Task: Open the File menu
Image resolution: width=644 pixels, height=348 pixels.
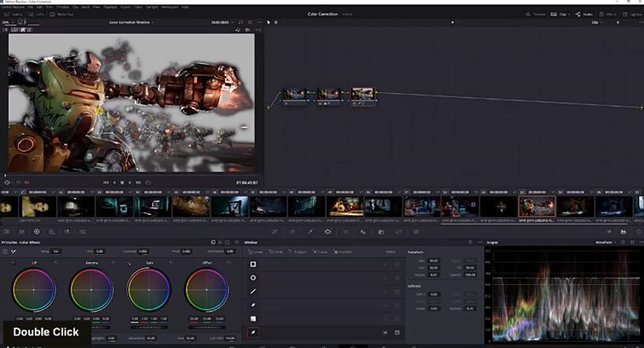Action: 31,7
